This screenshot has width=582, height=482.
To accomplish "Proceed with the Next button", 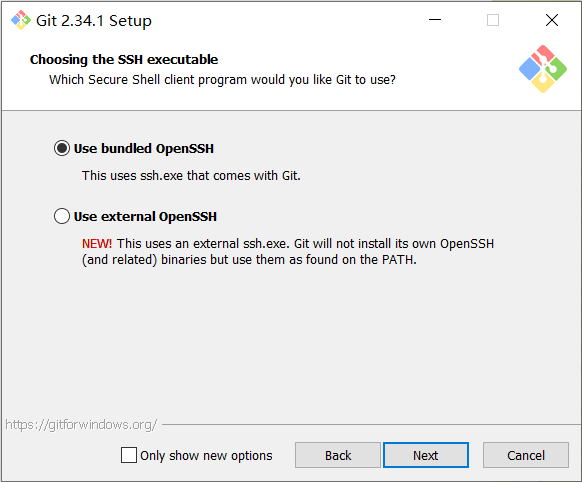I will [x=426, y=455].
